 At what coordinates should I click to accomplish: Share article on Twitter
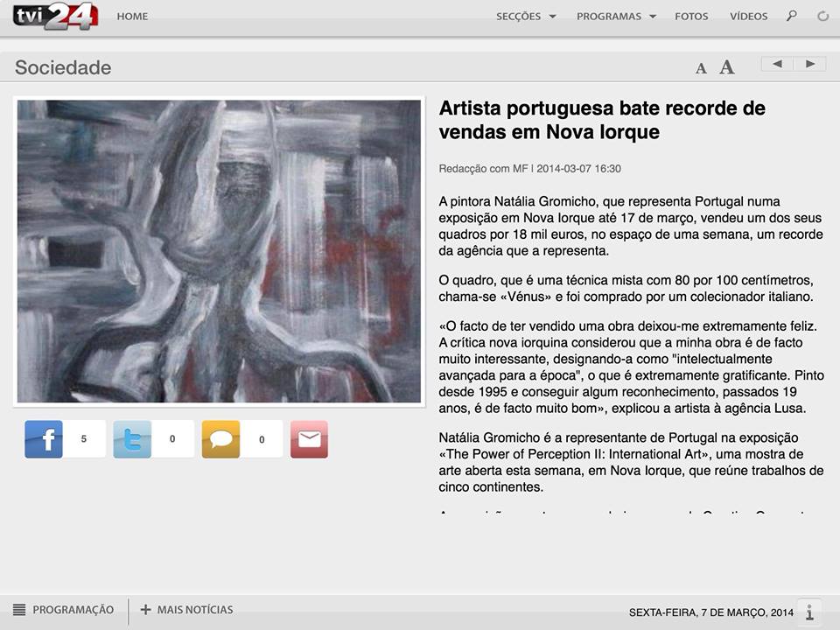click(132, 439)
